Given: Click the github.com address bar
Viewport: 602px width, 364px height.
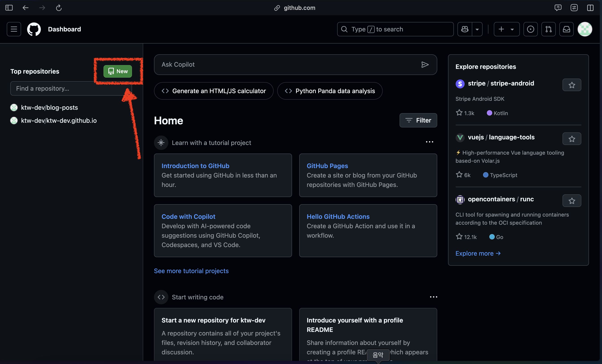Looking at the screenshot, I should (295, 8).
